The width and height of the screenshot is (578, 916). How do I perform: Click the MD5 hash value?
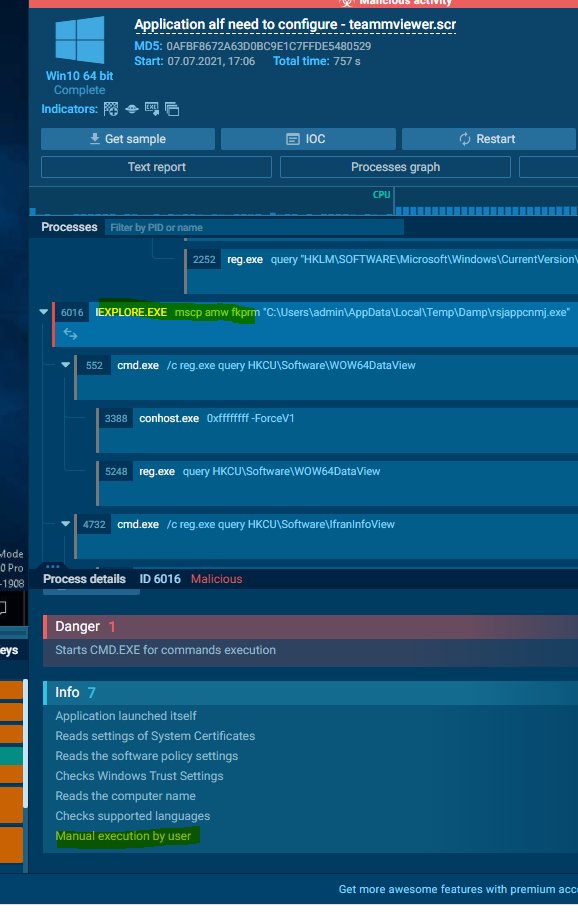[269, 46]
